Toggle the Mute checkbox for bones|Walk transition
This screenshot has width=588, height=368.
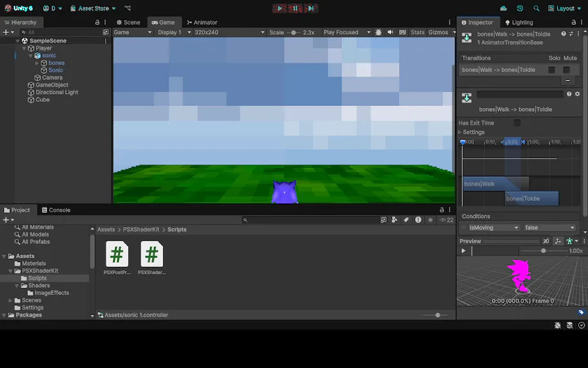(566, 70)
